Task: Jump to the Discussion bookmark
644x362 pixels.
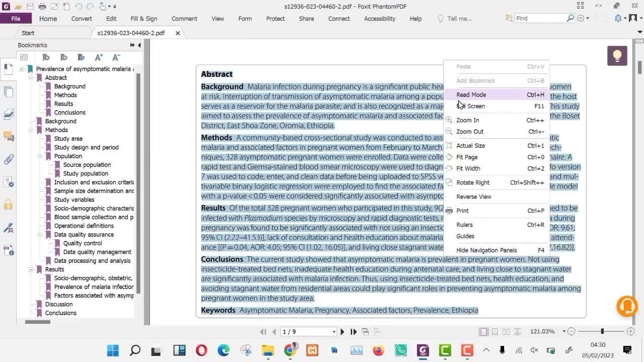Action: pyautogui.click(x=59, y=304)
